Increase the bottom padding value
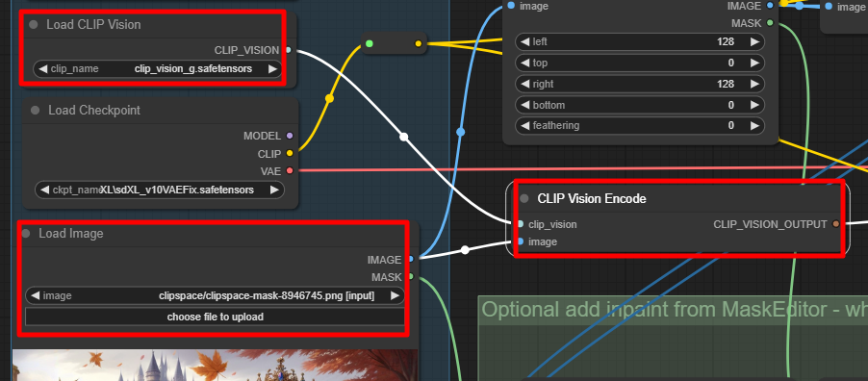The width and height of the screenshot is (868, 381). 754,105
